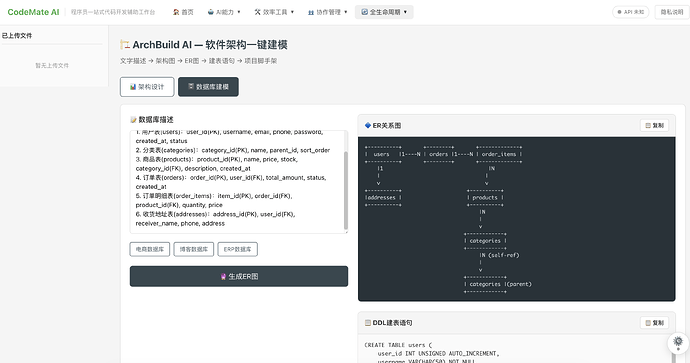Click inside the 数据库描述 text area
This screenshot has height=363, width=690.
click(239, 182)
